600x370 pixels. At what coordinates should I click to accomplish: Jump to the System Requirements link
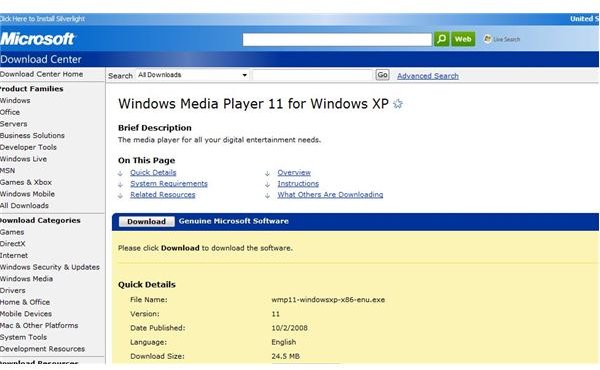169,184
